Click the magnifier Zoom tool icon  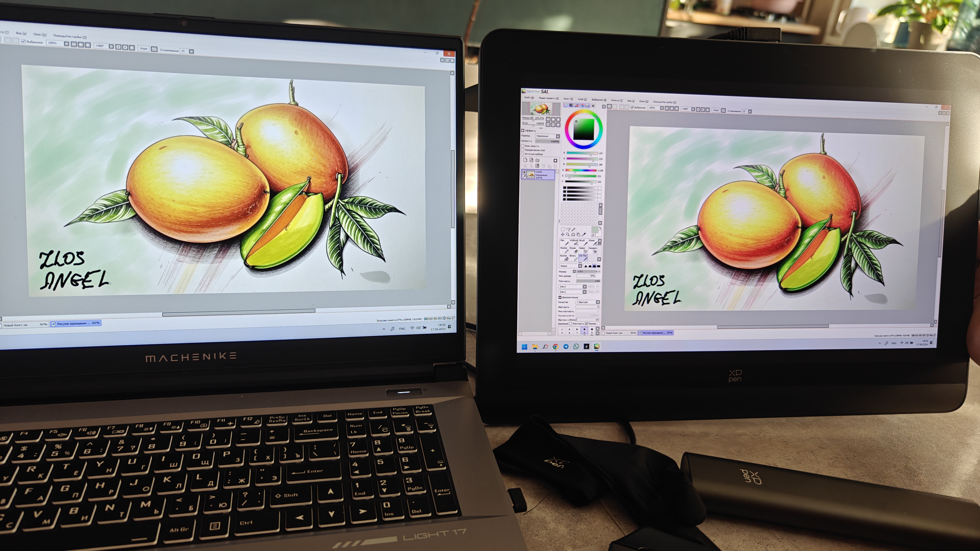[568, 235]
